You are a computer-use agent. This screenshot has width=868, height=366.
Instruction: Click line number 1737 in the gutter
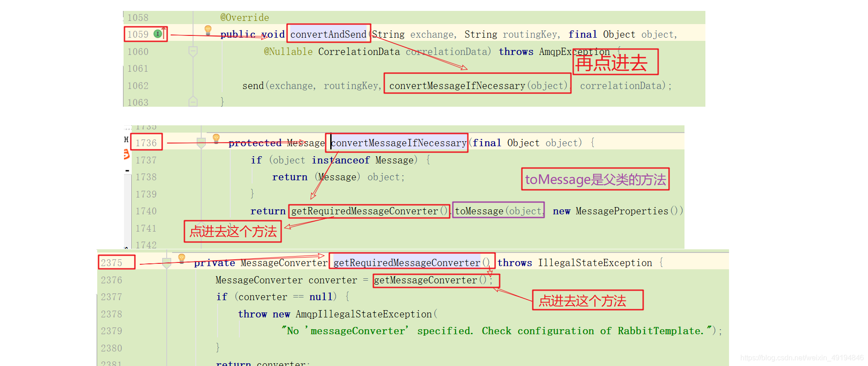point(146,160)
